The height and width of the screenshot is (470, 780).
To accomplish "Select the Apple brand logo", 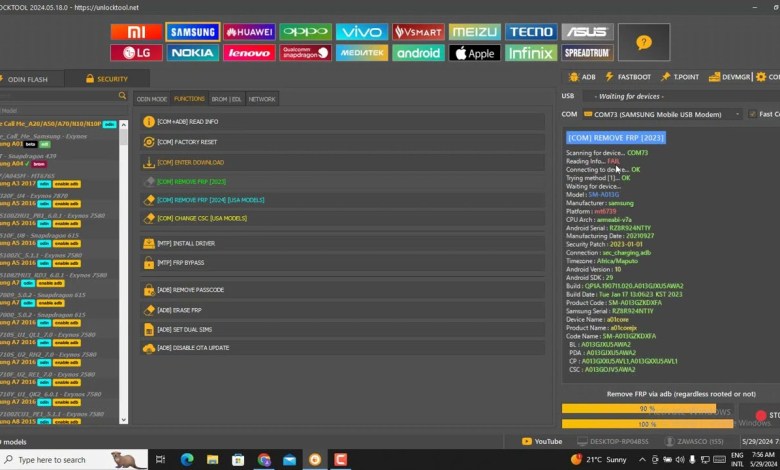I will [x=475, y=53].
